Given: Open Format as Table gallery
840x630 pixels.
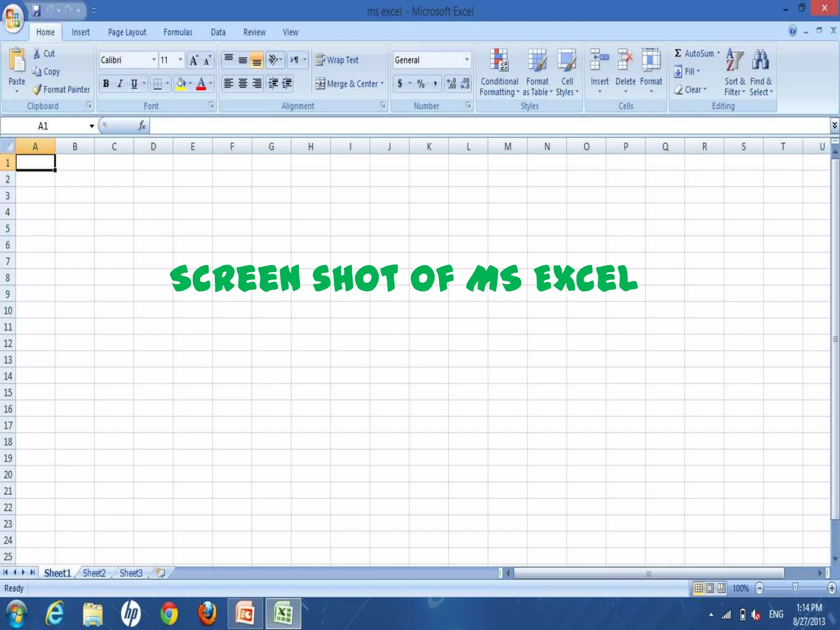Looking at the screenshot, I should [537, 72].
